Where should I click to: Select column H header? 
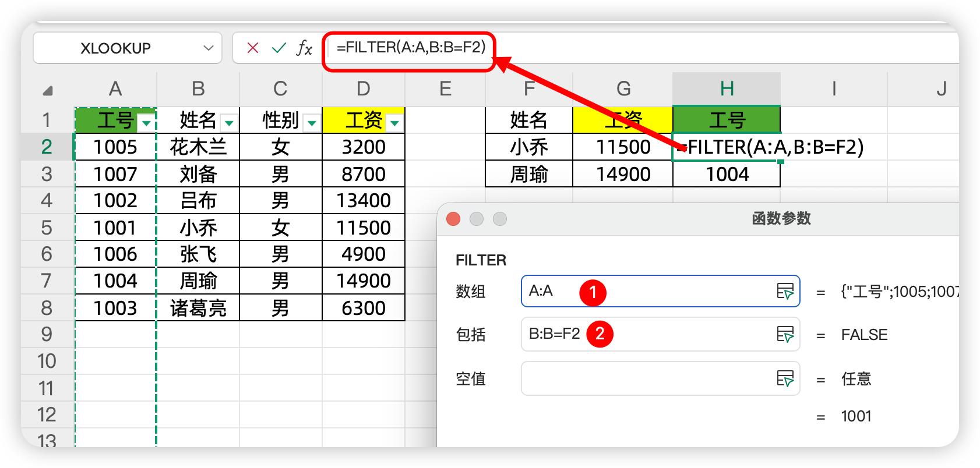click(x=726, y=89)
